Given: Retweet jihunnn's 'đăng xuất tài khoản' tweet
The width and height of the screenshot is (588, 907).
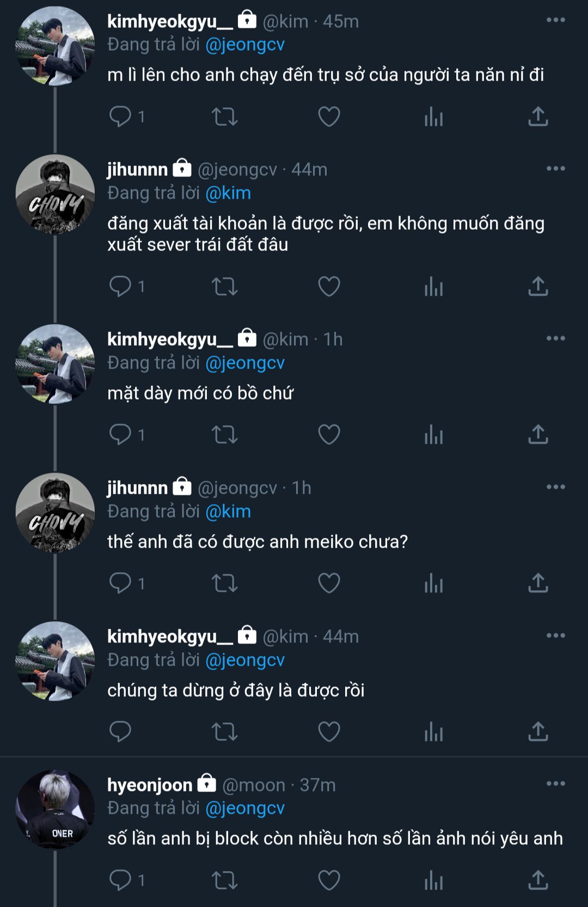Looking at the screenshot, I should (224, 286).
